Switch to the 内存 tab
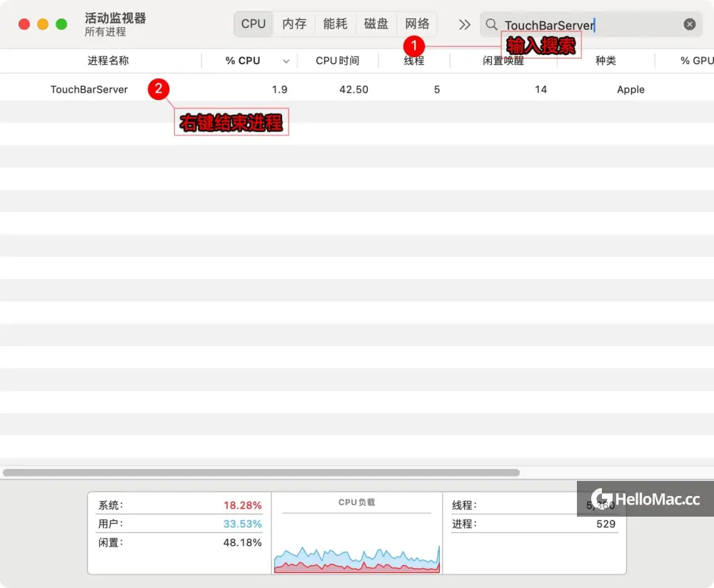Screen dimensions: 714x588 click(x=294, y=24)
